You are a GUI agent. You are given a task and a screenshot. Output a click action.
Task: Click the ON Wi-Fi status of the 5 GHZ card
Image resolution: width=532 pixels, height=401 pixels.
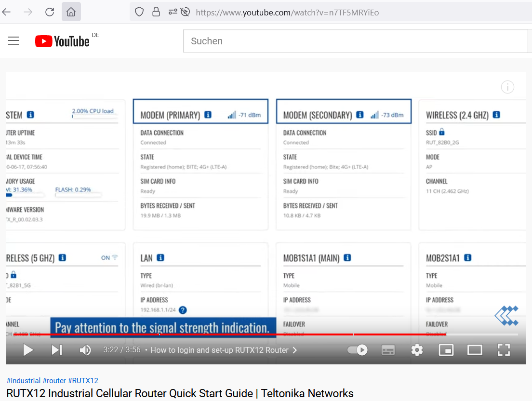[109, 257]
